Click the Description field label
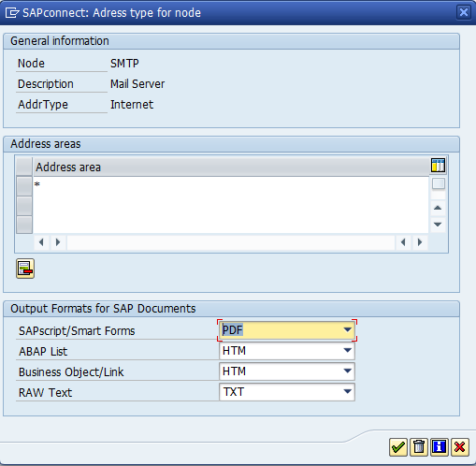Viewport: 476px width, 466px height. (x=46, y=84)
